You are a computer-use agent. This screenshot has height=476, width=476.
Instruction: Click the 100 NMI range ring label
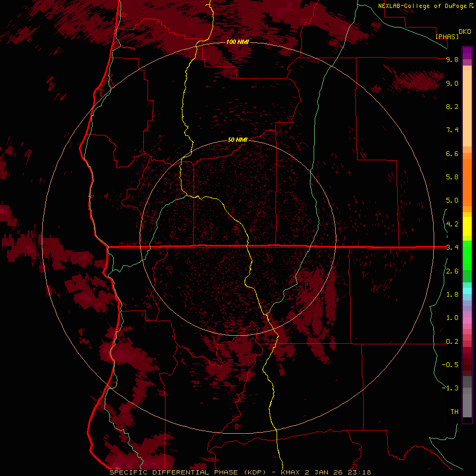point(237,42)
